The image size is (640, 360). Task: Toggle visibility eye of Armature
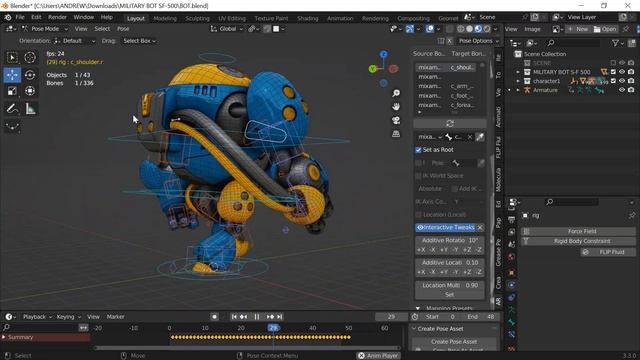click(622, 90)
